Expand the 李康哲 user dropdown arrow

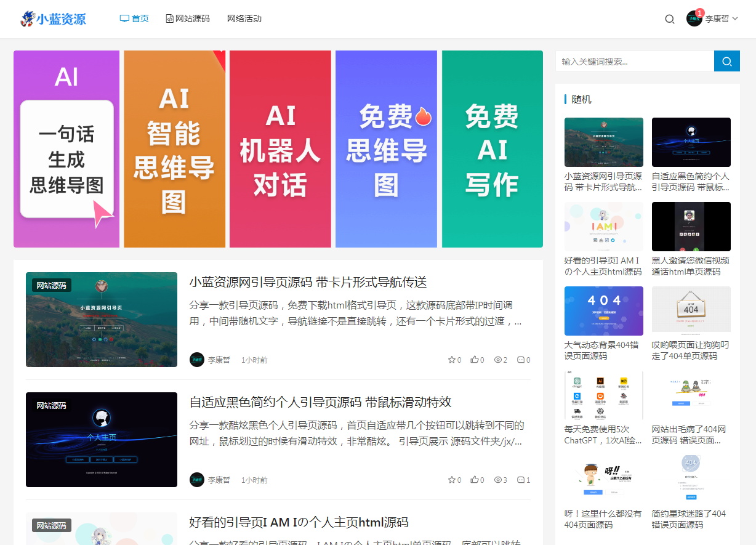tap(735, 19)
